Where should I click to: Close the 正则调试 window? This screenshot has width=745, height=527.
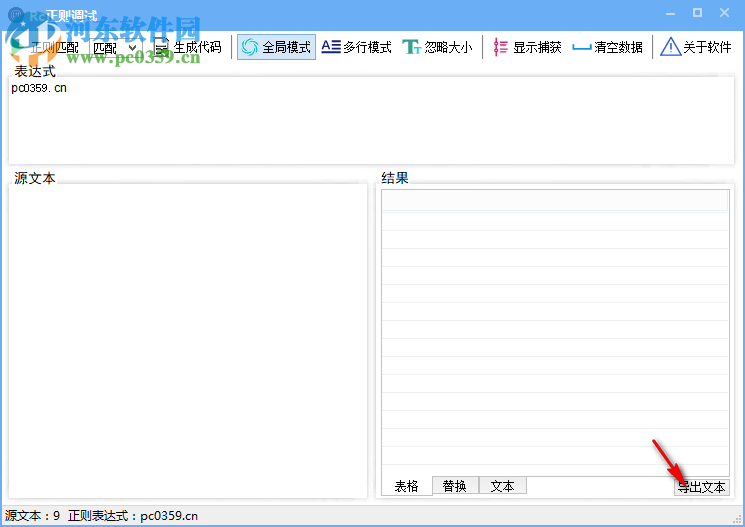tap(724, 13)
